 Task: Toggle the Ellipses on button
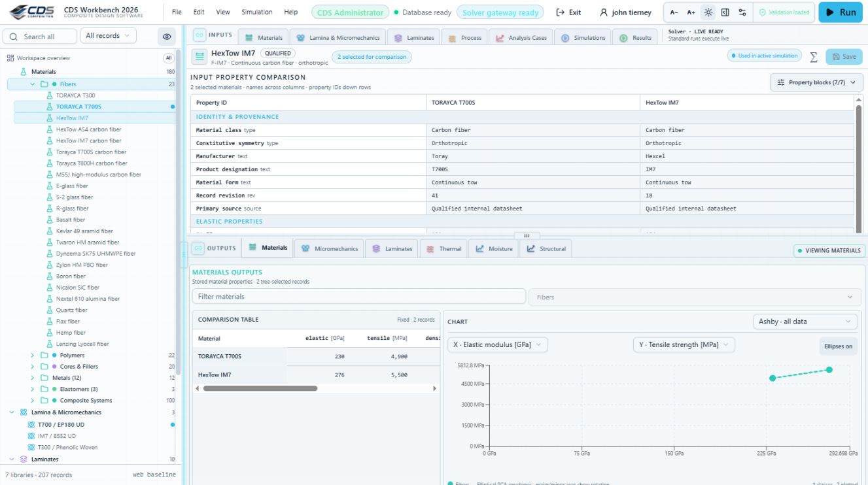(x=839, y=346)
